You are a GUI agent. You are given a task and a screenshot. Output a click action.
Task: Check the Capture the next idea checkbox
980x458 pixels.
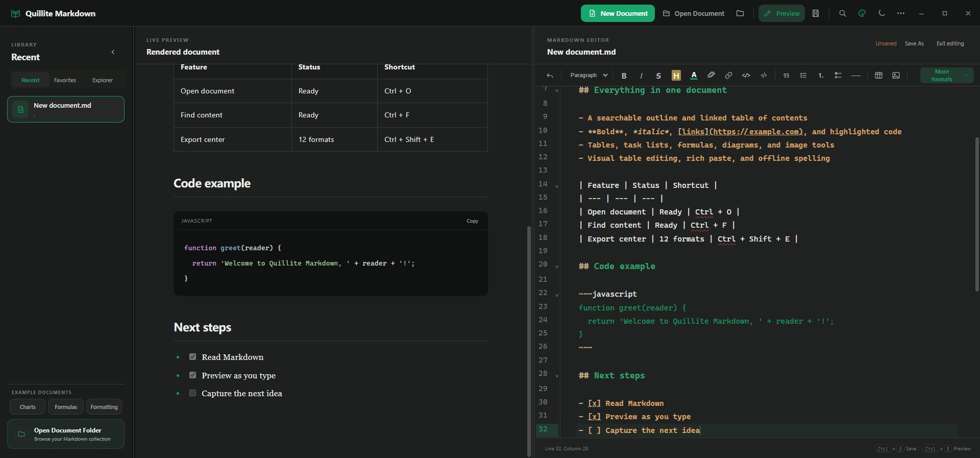pos(192,393)
